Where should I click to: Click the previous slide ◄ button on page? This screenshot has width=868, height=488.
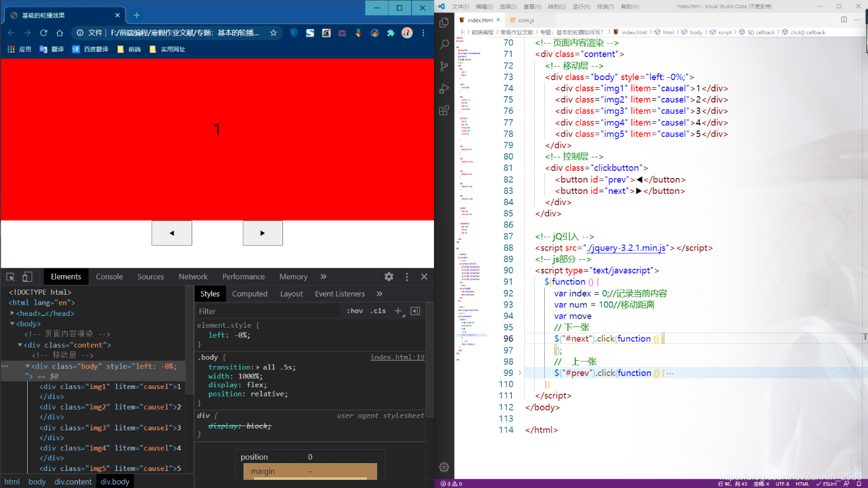point(172,233)
